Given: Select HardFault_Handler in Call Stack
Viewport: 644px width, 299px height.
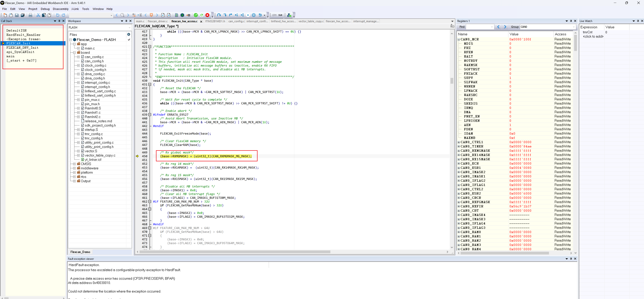Looking at the screenshot, I should coord(23,35).
